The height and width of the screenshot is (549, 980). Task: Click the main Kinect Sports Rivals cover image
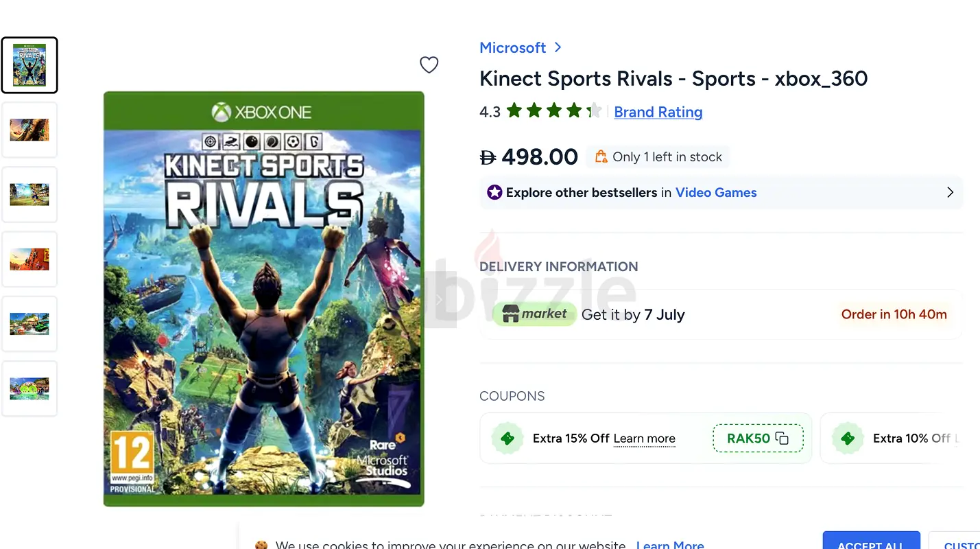click(x=264, y=299)
